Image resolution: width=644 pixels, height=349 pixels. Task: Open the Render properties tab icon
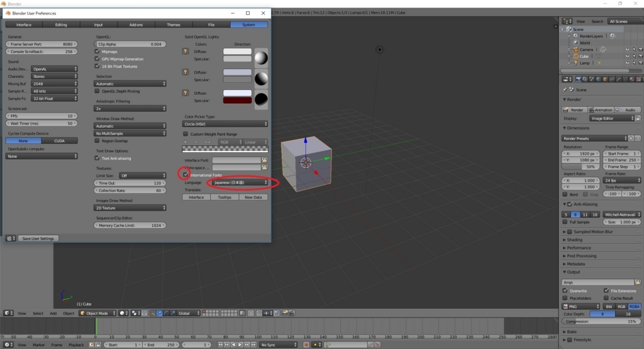(x=579, y=79)
